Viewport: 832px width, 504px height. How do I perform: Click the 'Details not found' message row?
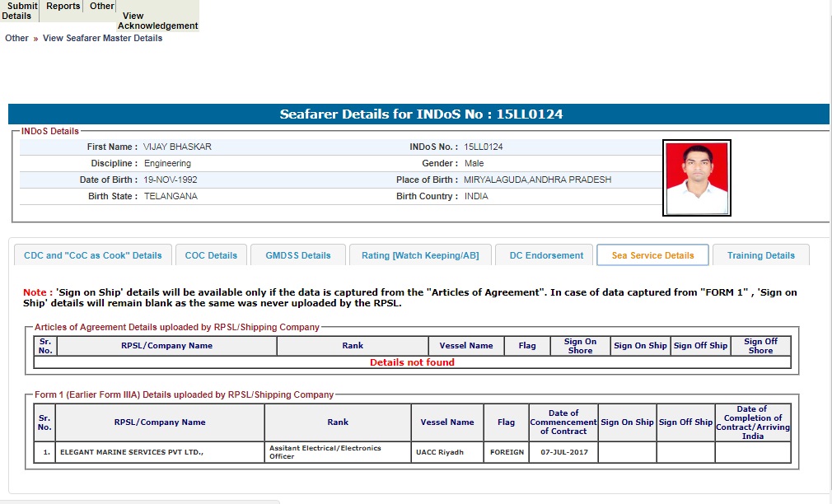(412, 362)
